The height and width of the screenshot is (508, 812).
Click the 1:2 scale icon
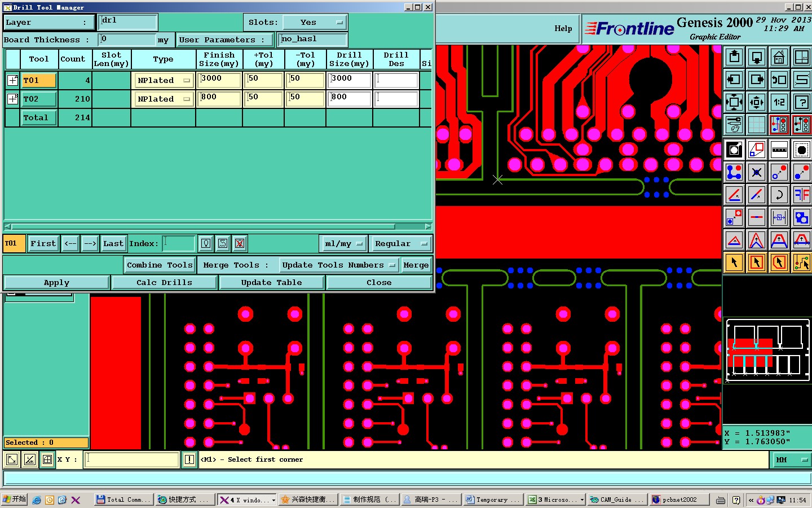click(x=779, y=102)
